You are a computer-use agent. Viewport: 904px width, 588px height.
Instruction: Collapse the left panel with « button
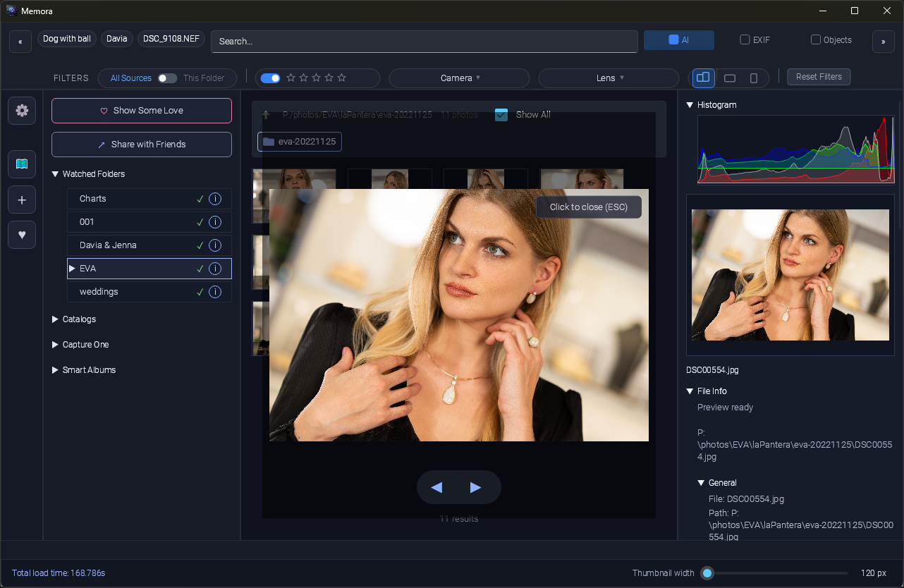point(20,42)
